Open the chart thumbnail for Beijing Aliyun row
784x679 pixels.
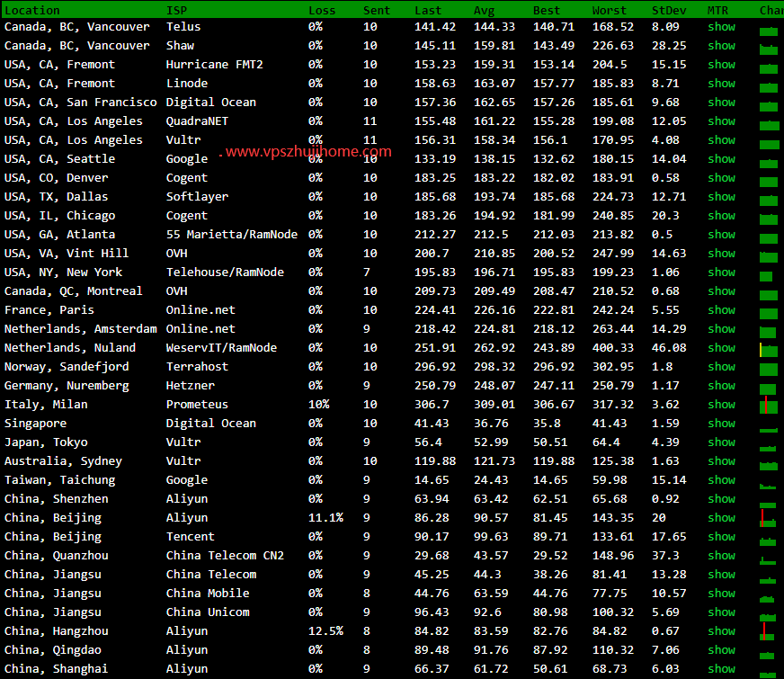(x=769, y=518)
